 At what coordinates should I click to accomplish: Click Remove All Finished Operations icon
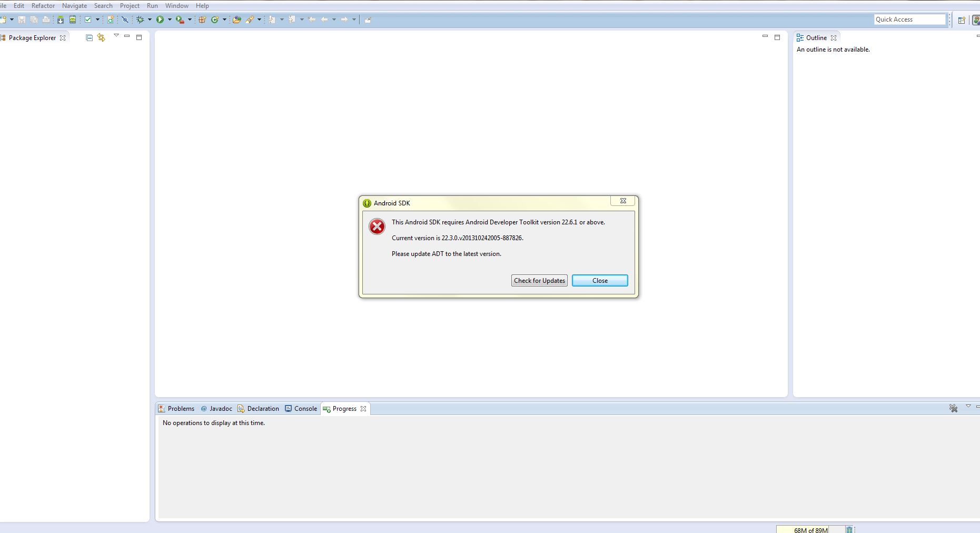click(953, 408)
